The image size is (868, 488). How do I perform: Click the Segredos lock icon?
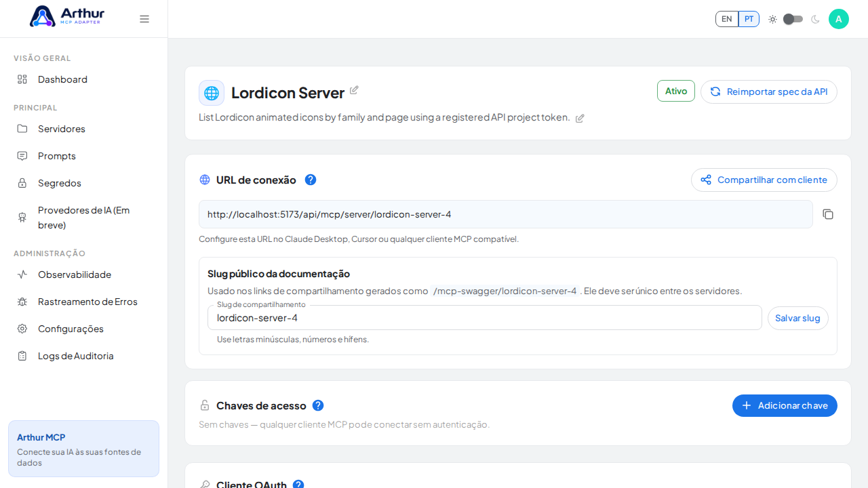tap(22, 183)
